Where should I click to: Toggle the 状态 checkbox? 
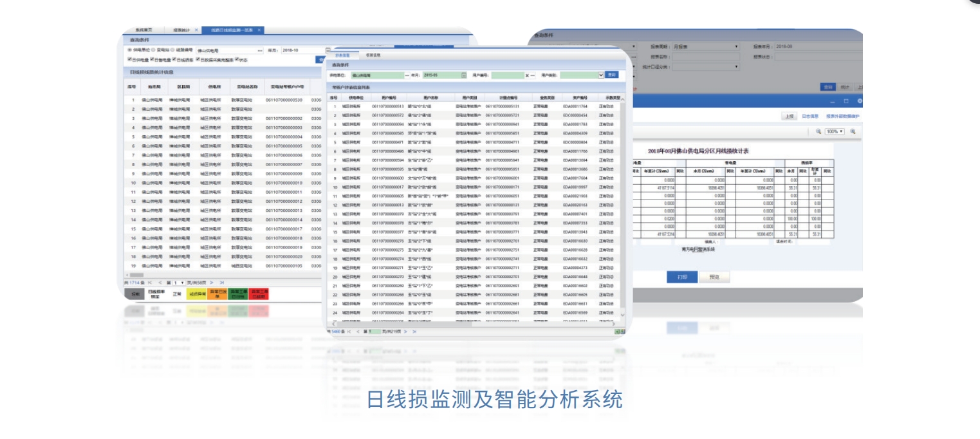(x=237, y=59)
